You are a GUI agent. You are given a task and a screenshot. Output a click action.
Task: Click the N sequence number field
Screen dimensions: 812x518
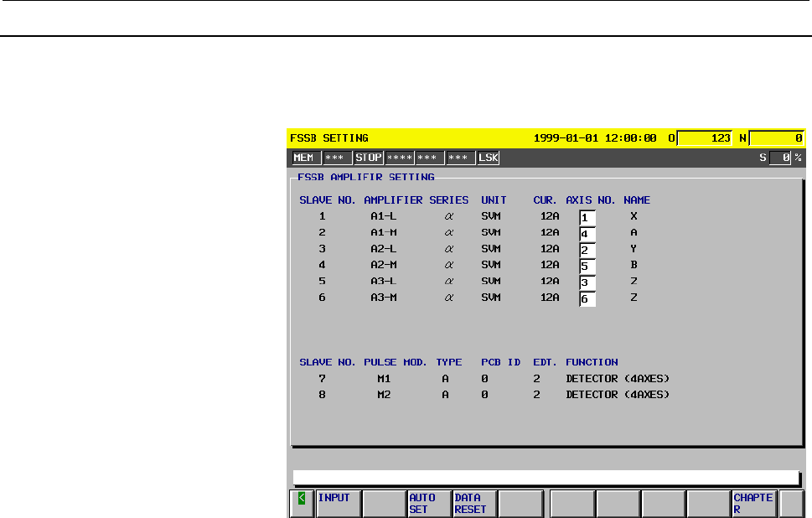pos(777,137)
